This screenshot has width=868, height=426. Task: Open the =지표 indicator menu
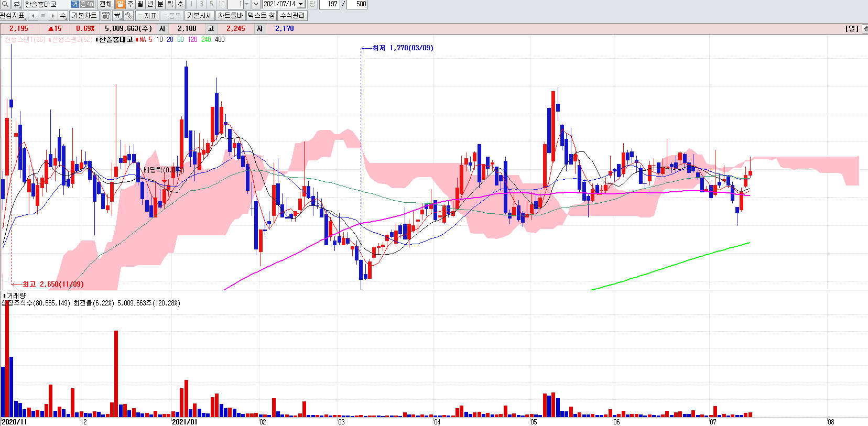coord(147,16)
